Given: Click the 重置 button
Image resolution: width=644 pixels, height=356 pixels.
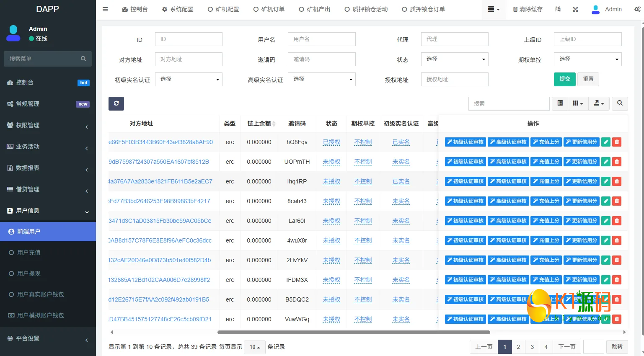Looking at the screenshot, I should tap(588, 79).
